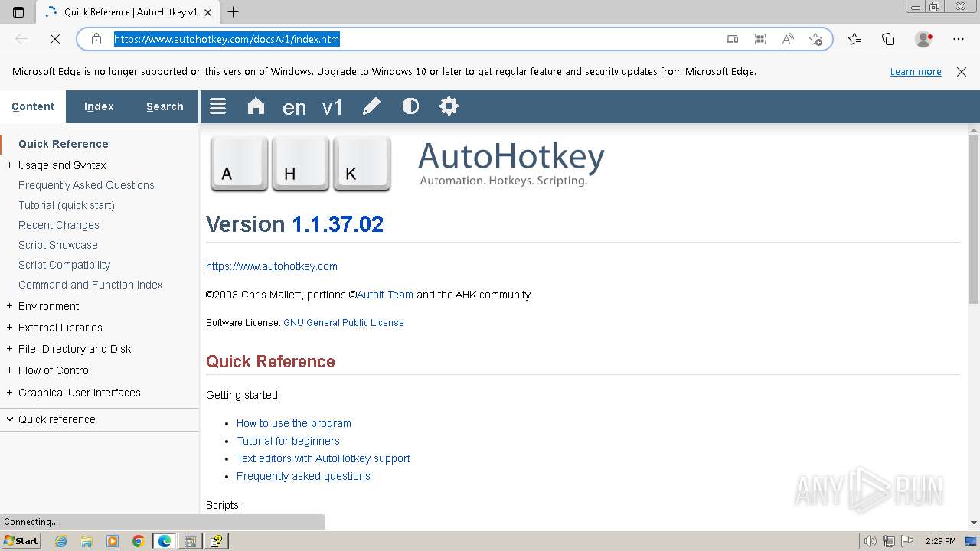The height and width of the screenshot is (551, 980).
Task: Expand the Flow of Control node
Action: (9, 370)
